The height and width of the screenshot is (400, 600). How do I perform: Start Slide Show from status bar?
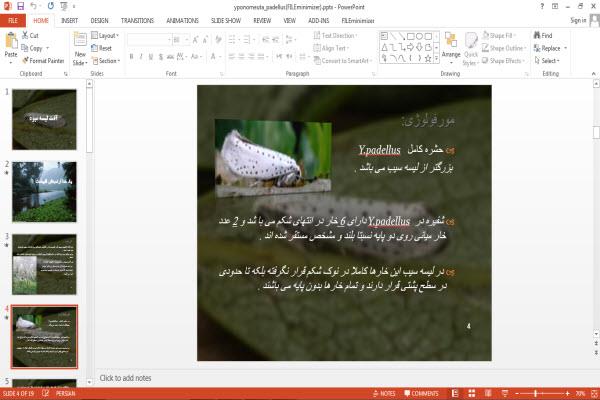(505, 393)
